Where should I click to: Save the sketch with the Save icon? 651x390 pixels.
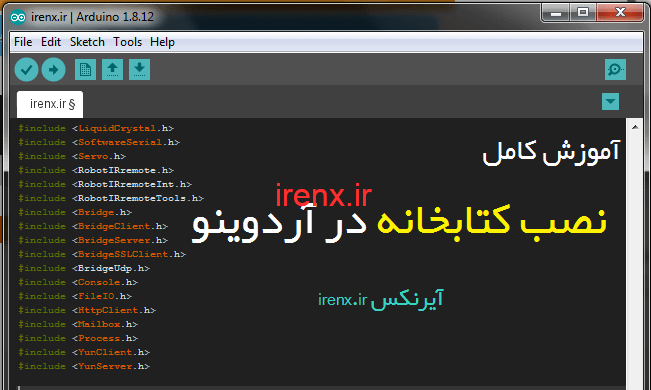point(140,69)
